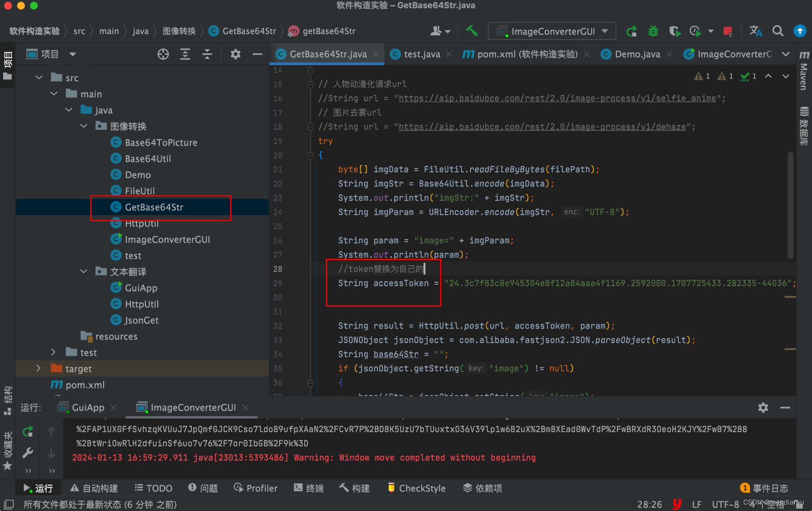Collapse all in project panel
This screenshot has height=511, width=812.
click(207, 54)
